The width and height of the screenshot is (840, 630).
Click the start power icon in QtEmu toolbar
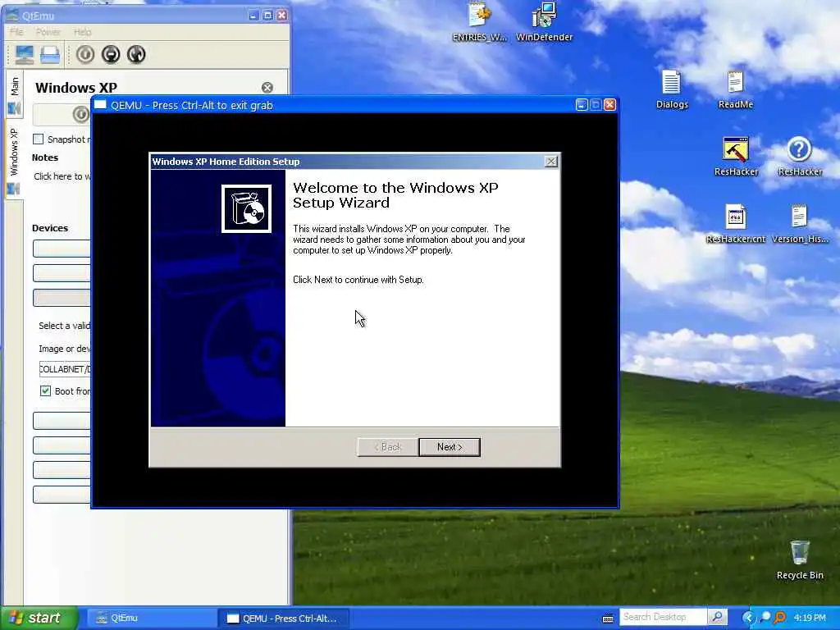coord(85,54)
